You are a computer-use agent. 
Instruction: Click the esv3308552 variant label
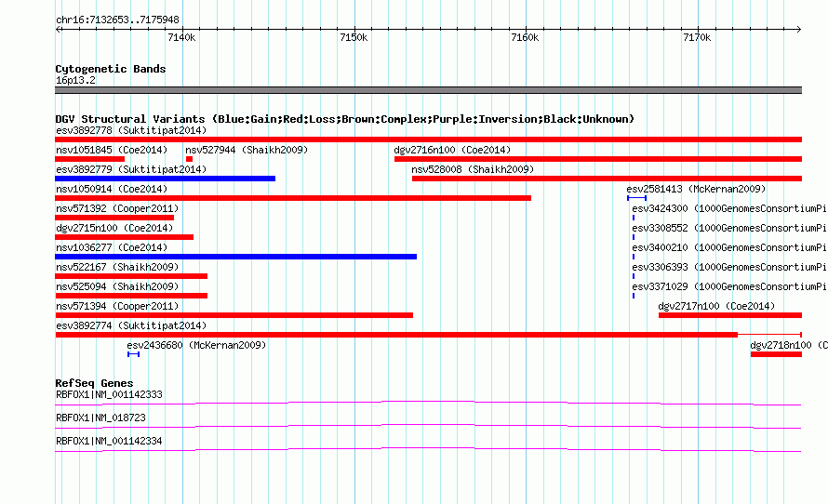[728, 228]
